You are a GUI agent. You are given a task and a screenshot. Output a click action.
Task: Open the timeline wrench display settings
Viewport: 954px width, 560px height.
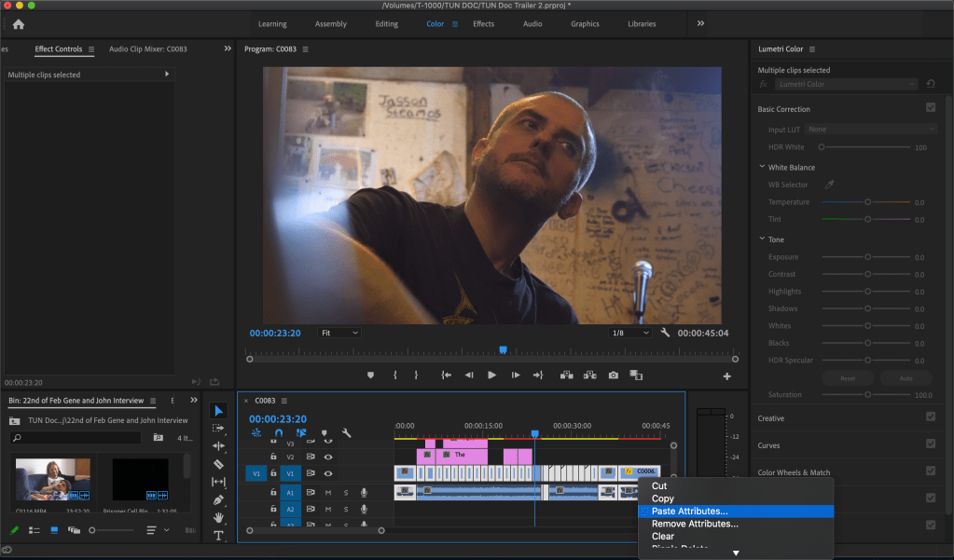[346, 433]
